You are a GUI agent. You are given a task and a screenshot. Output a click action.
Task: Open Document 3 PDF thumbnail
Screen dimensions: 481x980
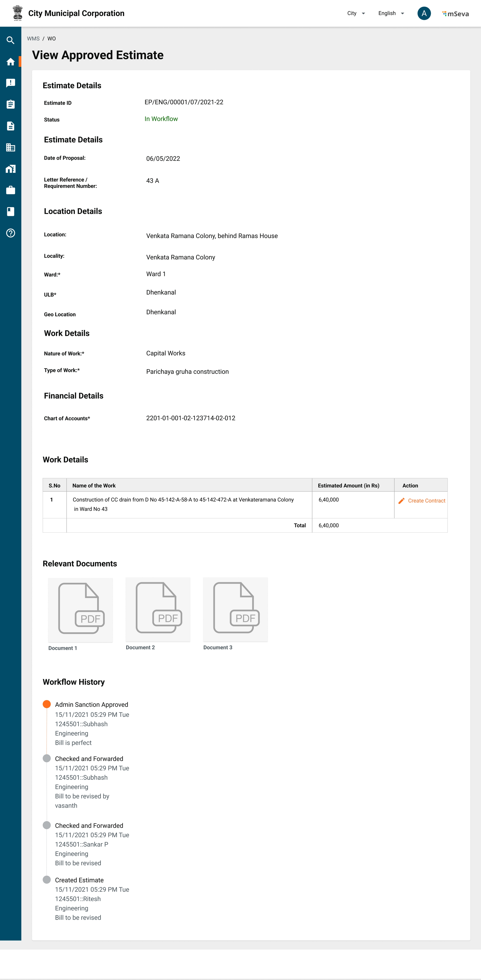[235, 609]
